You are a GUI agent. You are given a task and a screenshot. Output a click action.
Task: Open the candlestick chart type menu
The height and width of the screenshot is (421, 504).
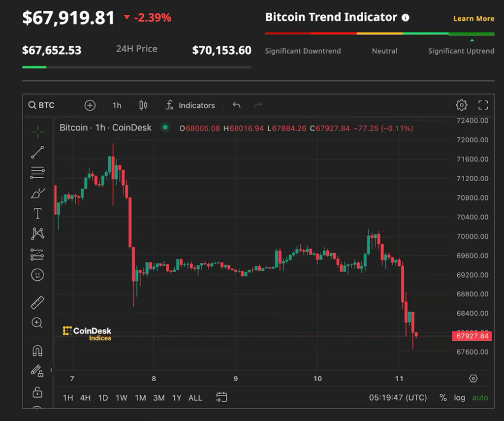coord(143,105)
